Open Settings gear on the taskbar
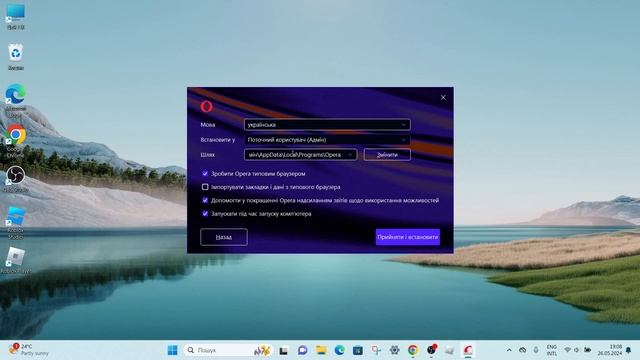 pos(394,350)
